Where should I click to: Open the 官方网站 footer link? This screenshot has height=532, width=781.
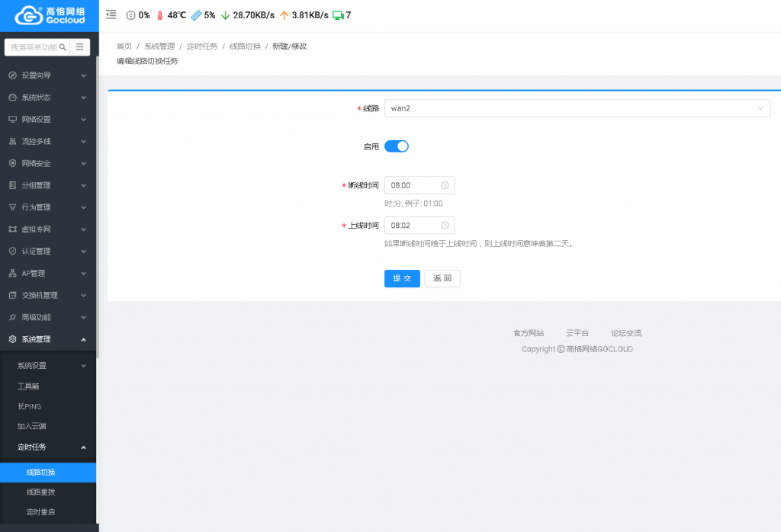529,334
